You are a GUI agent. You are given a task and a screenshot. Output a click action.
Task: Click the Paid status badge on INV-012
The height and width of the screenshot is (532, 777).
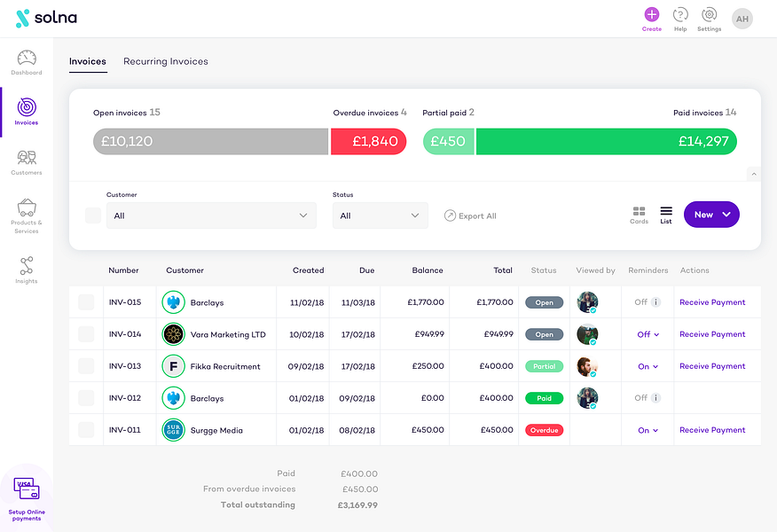click(544, 398)
